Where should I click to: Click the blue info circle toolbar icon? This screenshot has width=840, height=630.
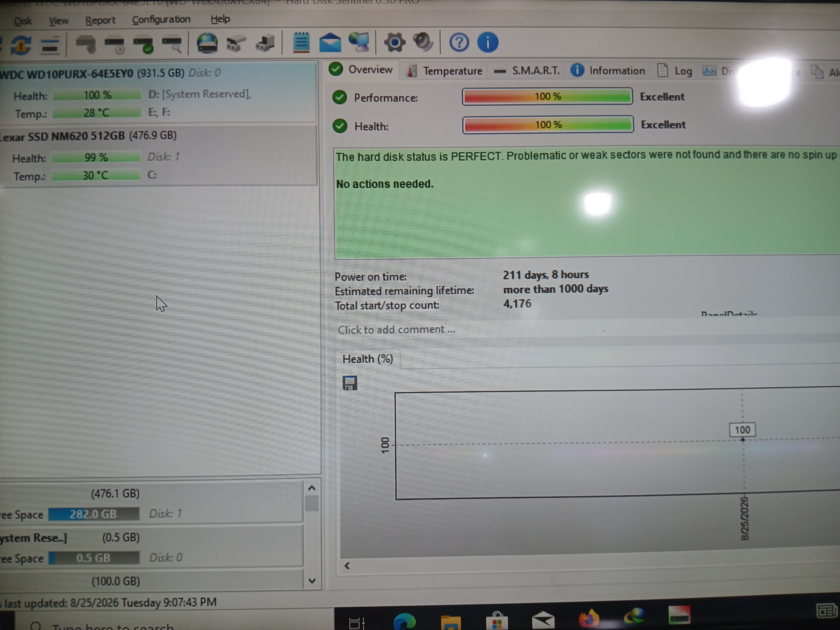488,42
